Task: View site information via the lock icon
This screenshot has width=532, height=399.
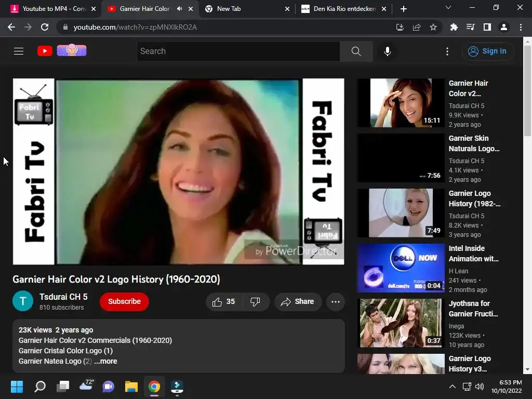Action: pos(65,27)
